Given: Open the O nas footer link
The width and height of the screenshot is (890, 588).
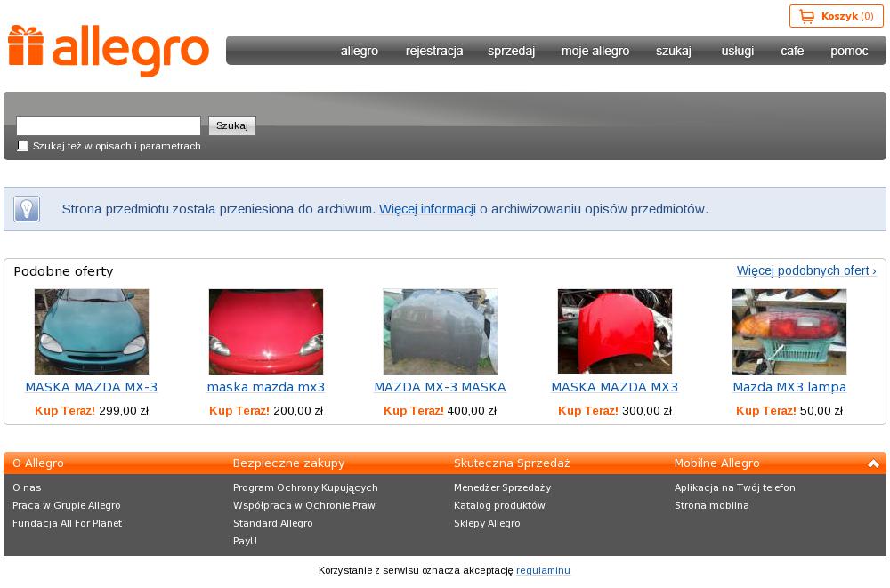Looking at the screenshot, I should tap(27, 487).
